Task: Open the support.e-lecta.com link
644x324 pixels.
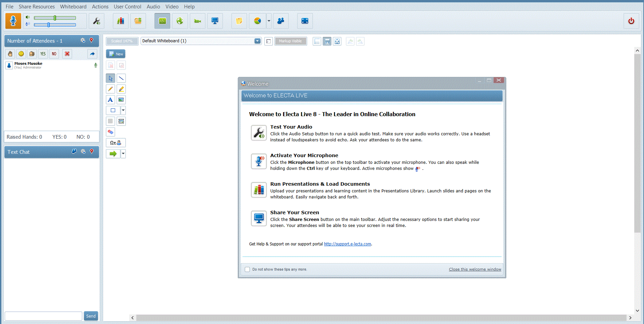Action: [348, 244]
